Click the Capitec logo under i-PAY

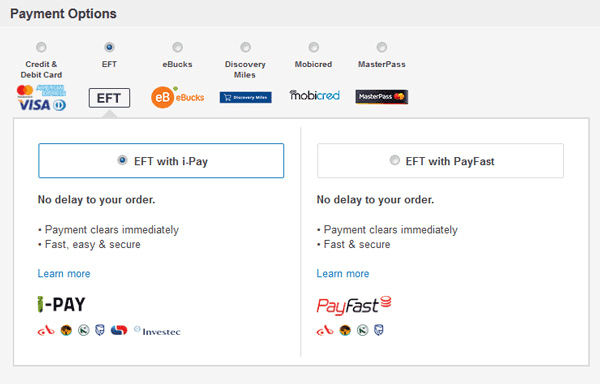tap(119, 330)
